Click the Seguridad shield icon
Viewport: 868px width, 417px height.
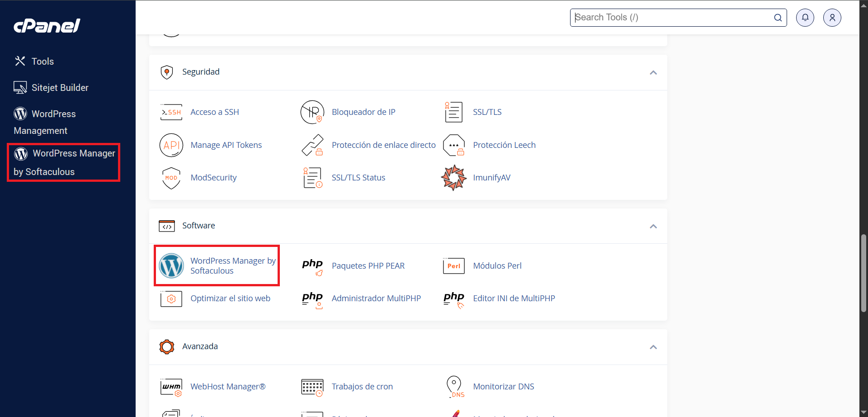pos(167,72)
